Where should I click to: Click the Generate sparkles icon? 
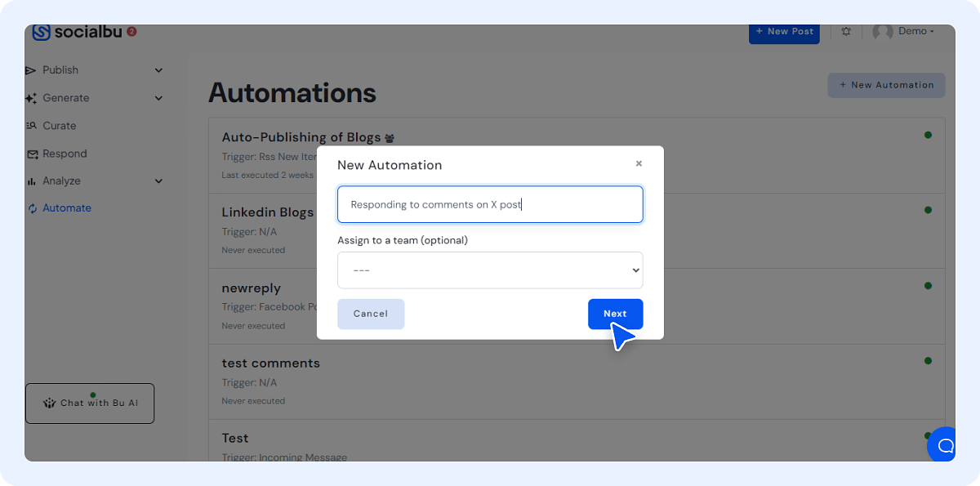tap(31, 97)
